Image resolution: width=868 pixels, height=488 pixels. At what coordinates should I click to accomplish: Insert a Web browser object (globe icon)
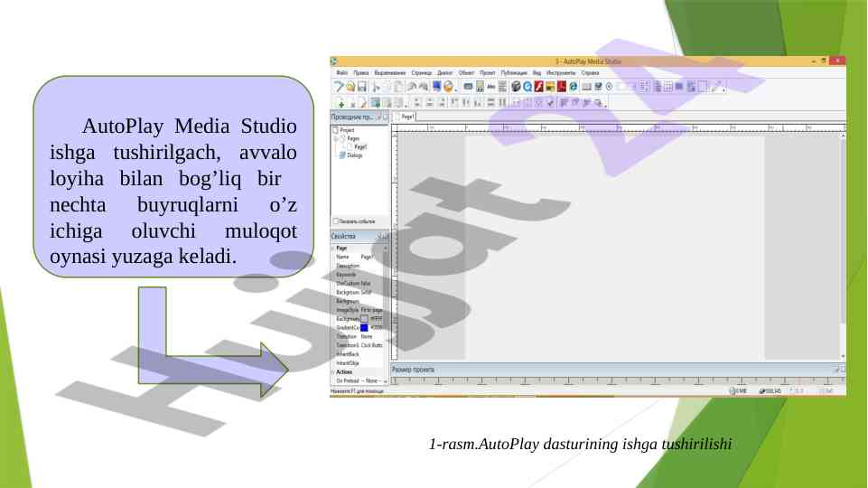click(574, 87)
